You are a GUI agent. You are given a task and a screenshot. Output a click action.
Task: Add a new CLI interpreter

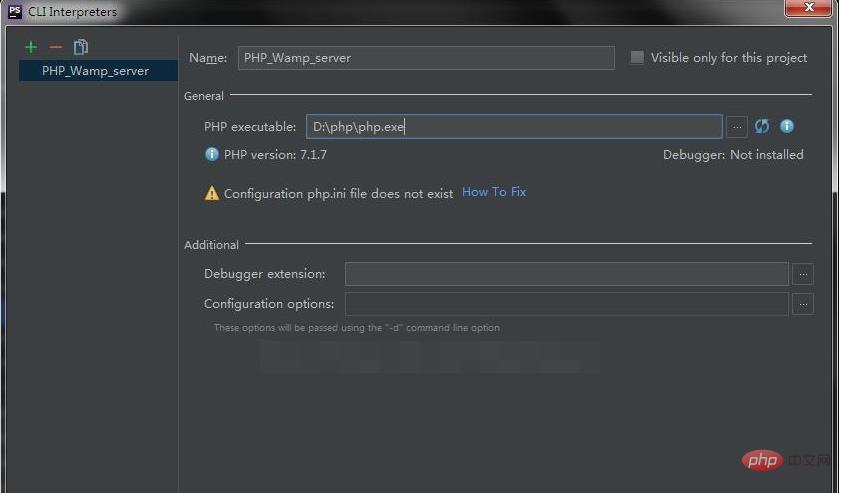(x=31, y=47)
